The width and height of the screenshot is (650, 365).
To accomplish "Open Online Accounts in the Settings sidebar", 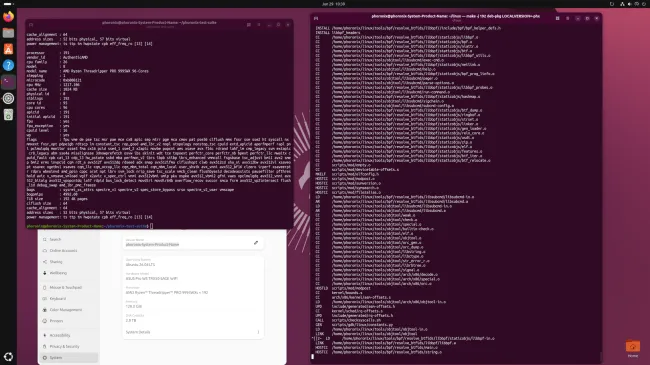I will tap(68, 251).
